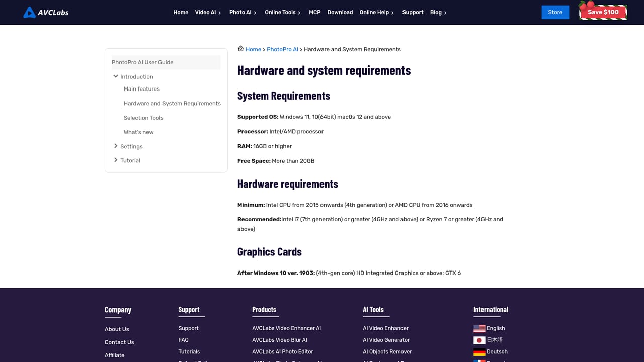This screenshot has width=644, height=362.
Task: Click 'RAM: 16GB or higher' text
Action: click(x=265, y=146)
